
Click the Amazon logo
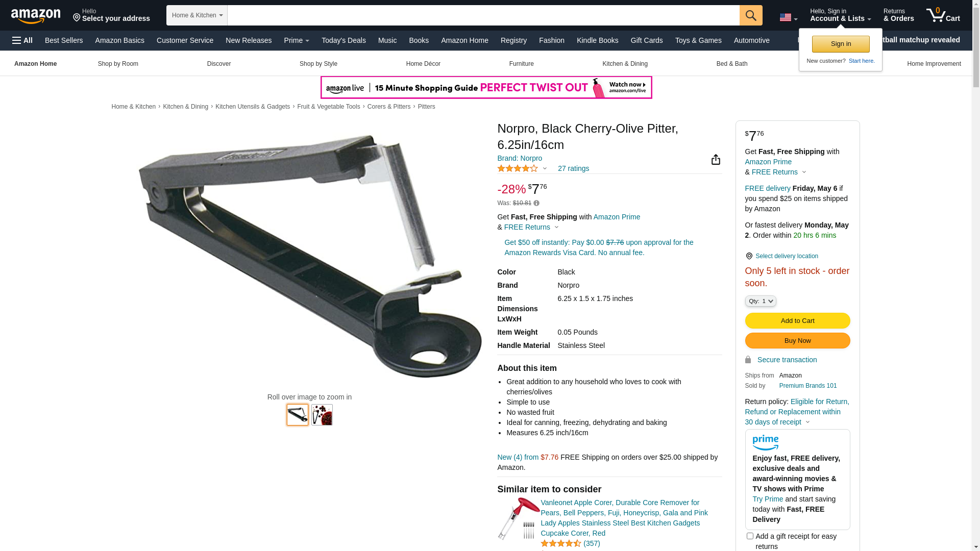point(36,16)
